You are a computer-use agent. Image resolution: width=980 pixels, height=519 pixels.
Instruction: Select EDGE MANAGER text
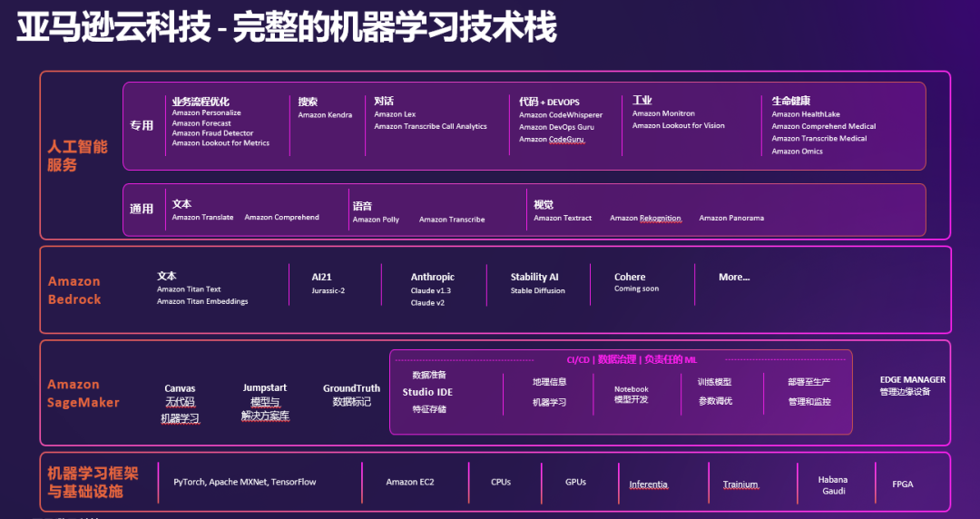(913, 379)
